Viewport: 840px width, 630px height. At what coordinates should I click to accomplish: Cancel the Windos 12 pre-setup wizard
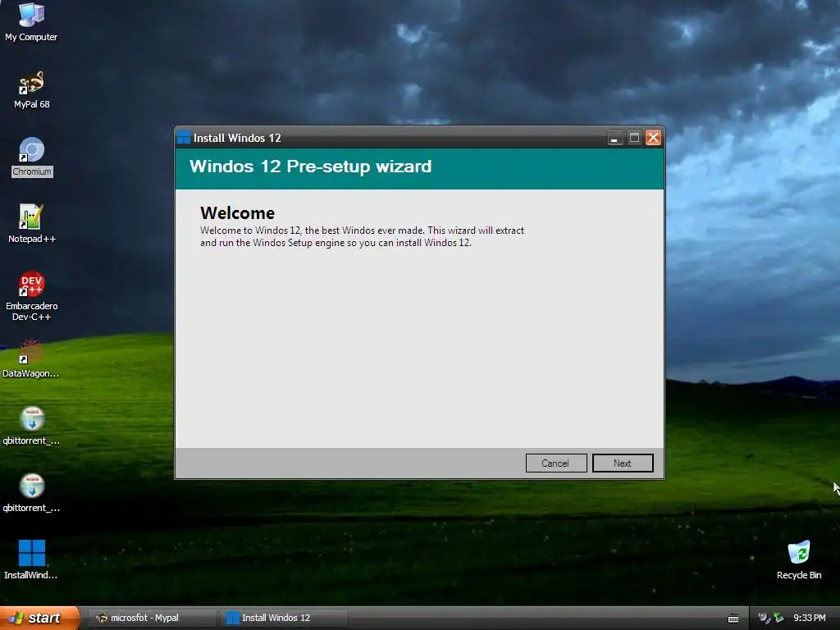coord(555,463)
